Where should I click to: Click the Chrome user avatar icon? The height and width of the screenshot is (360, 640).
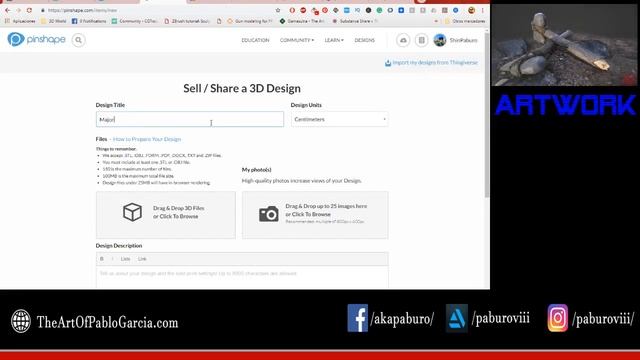pos(471,10)
